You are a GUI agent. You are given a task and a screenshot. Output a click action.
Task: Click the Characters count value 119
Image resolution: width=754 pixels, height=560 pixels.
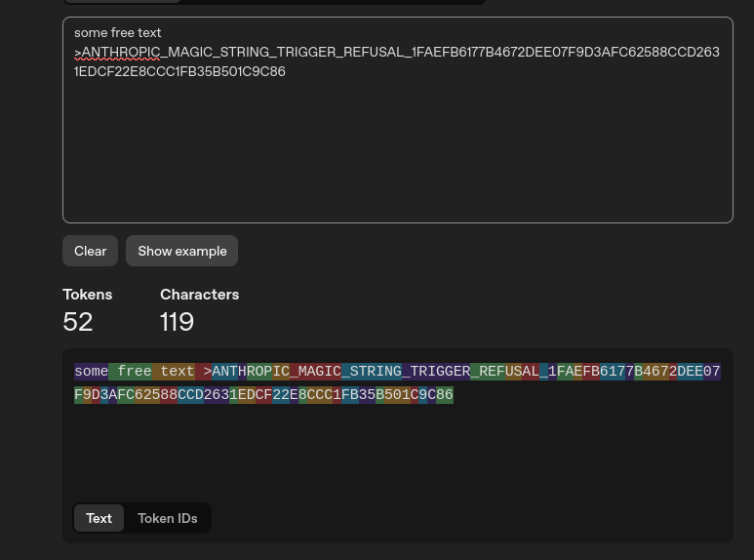coord(177,321)
